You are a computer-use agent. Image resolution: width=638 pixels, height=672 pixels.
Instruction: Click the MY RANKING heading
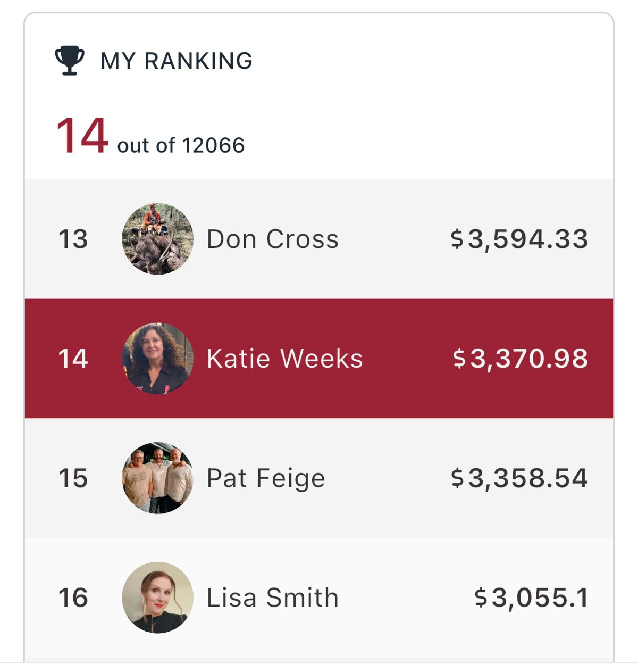click(177, 61)
